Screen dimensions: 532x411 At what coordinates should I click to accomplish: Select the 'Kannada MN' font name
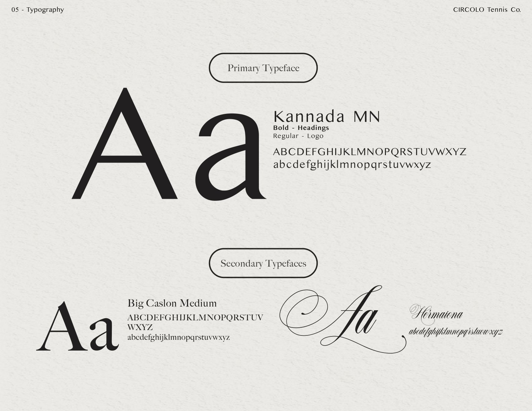326,117
